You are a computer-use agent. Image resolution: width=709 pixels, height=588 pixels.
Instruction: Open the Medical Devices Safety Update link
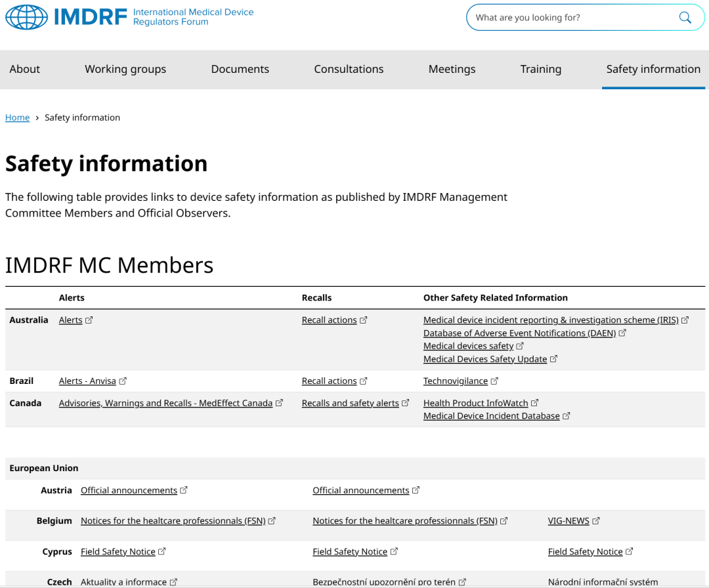pos(485,359)
